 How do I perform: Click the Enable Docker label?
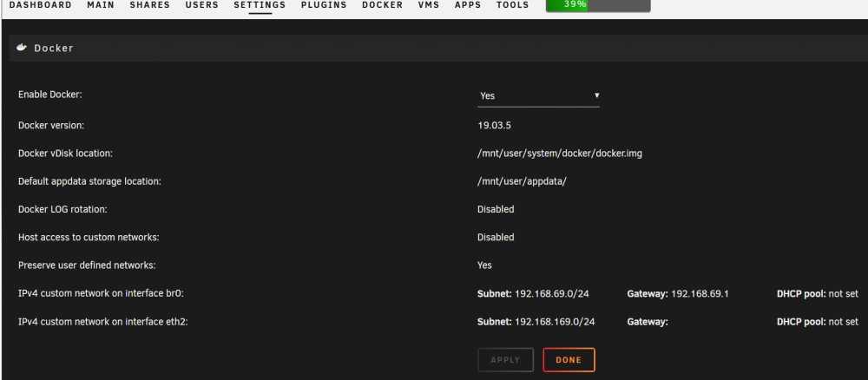coord(49,95)
